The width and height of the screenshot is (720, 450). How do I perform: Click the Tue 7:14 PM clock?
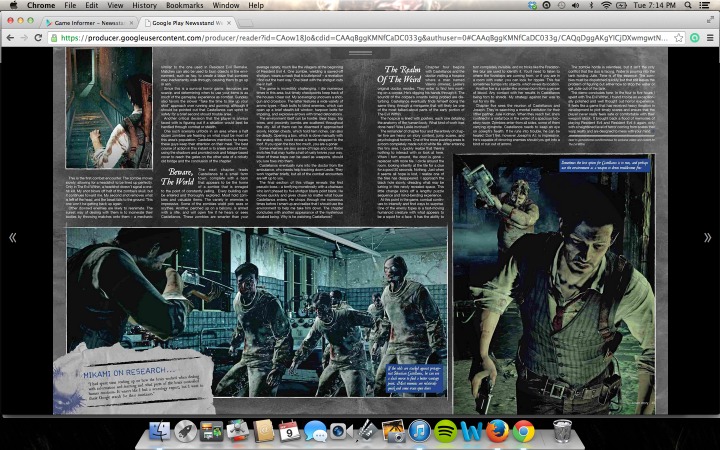tap(654, 5)
